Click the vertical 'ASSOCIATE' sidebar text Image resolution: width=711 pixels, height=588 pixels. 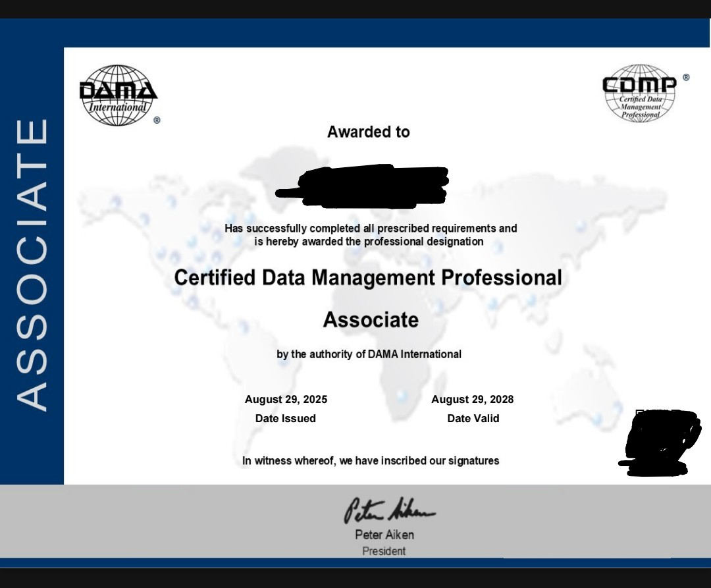click(x=32, y=265)
